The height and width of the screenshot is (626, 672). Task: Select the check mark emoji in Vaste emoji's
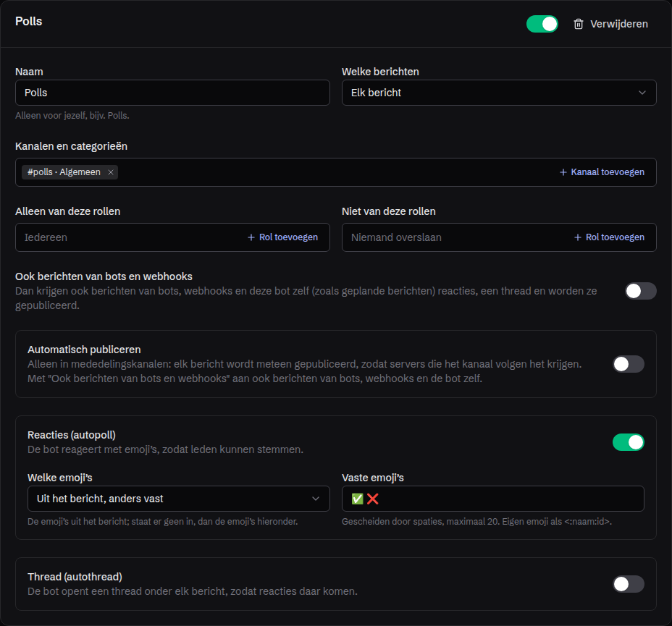(357, 499)
